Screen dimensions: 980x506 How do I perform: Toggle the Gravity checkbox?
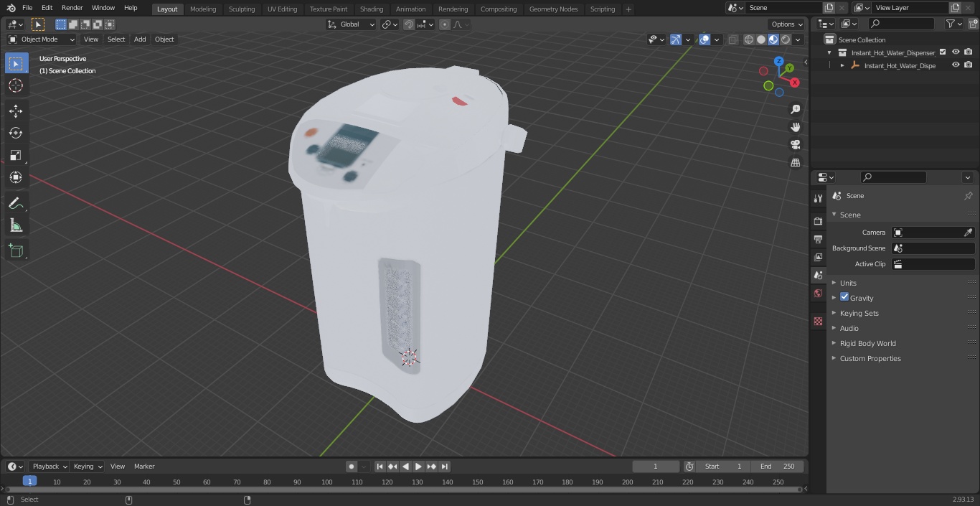click(x=844, y=297)
